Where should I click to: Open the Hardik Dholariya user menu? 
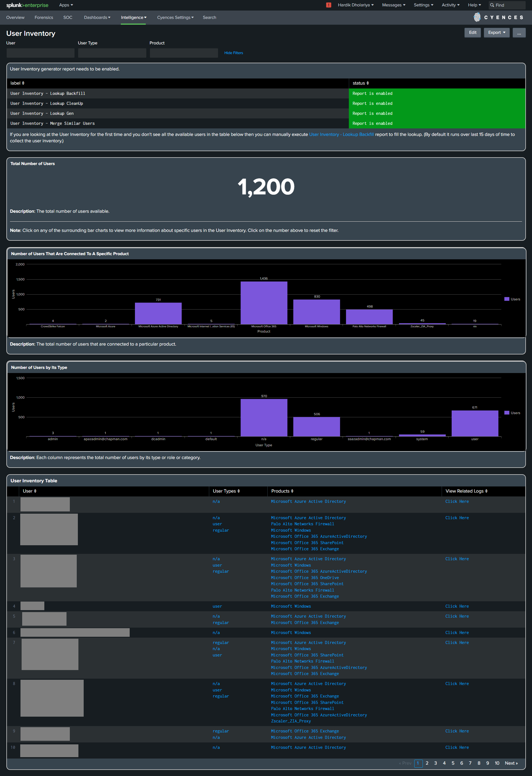tap(355, 5)
